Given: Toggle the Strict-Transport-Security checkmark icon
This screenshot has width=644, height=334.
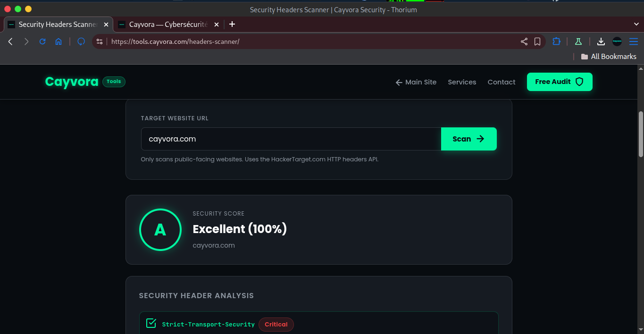Looking at the screenshot, I should [x=151, y=323].
